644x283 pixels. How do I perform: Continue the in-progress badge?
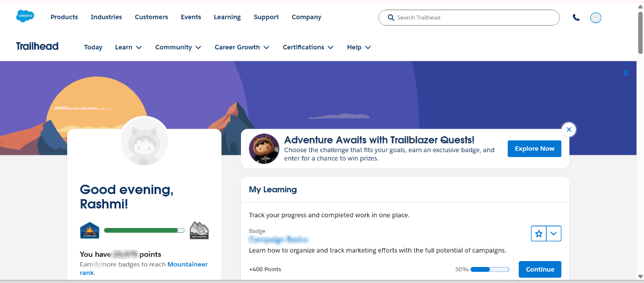point(540,269)
